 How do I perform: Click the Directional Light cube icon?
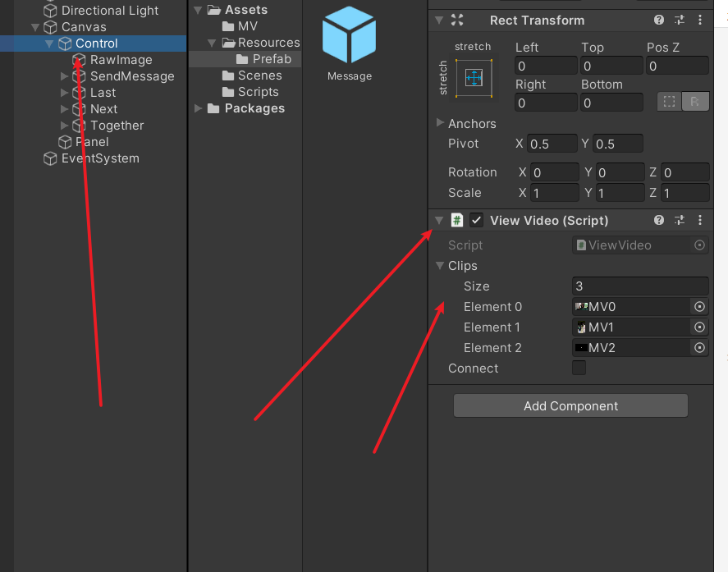pyautogui.click(x=50, y=10)
